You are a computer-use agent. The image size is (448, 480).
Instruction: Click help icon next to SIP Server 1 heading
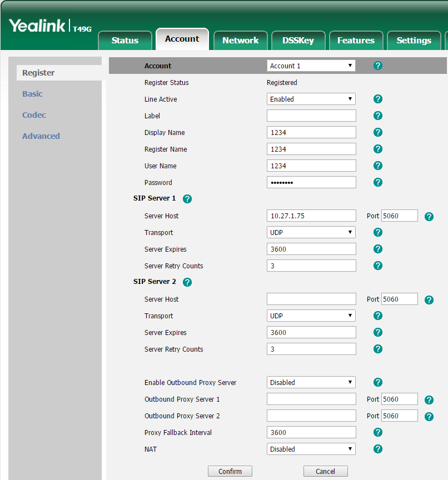[187, 199]
